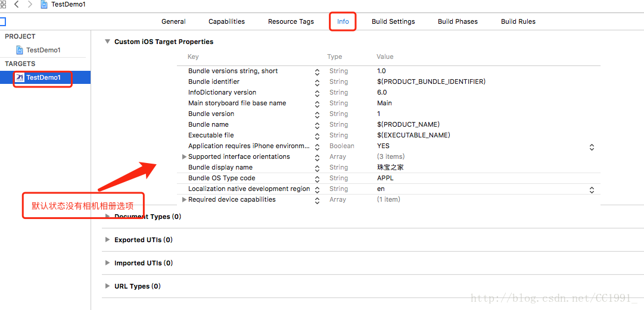Open the en region value dropdown
The width and height of the screenshot is (644, 310).
592,190
